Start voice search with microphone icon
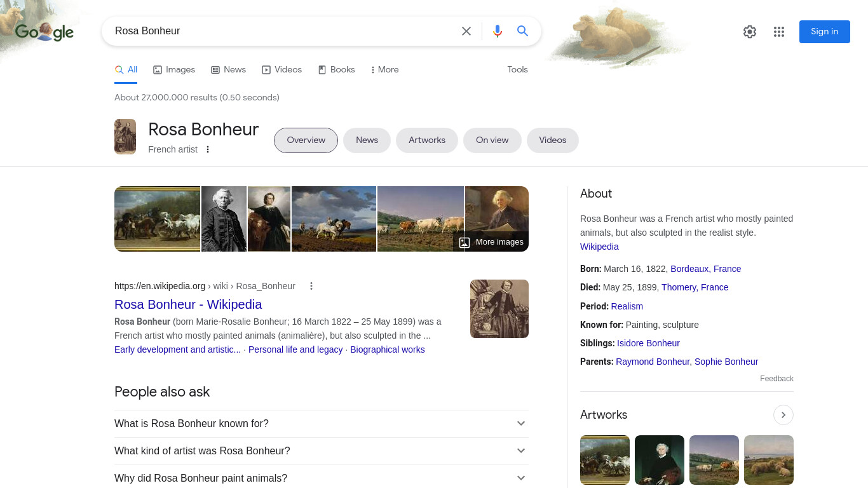Viewport: 868px width, 488px height. coord(498,31)
